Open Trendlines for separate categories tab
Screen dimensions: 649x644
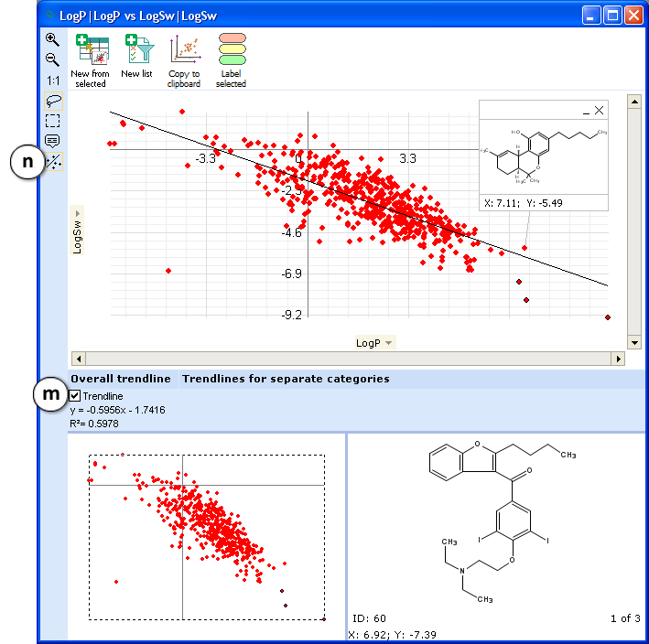pyautogui.click(x=285, y=379)
